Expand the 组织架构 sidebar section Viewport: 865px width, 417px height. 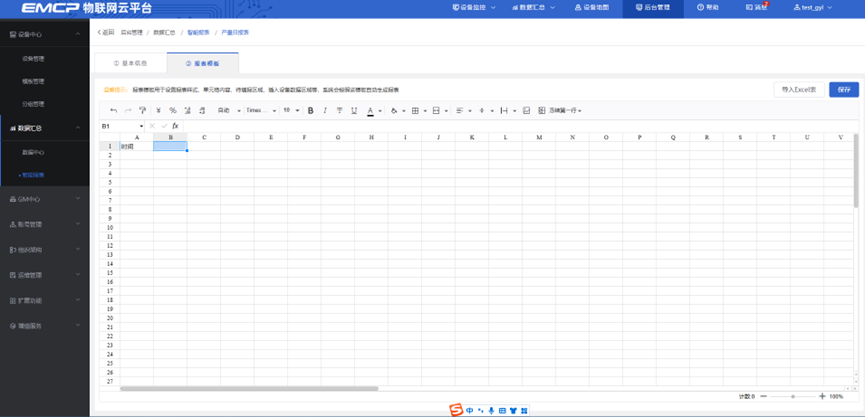(x=45, y=250)
